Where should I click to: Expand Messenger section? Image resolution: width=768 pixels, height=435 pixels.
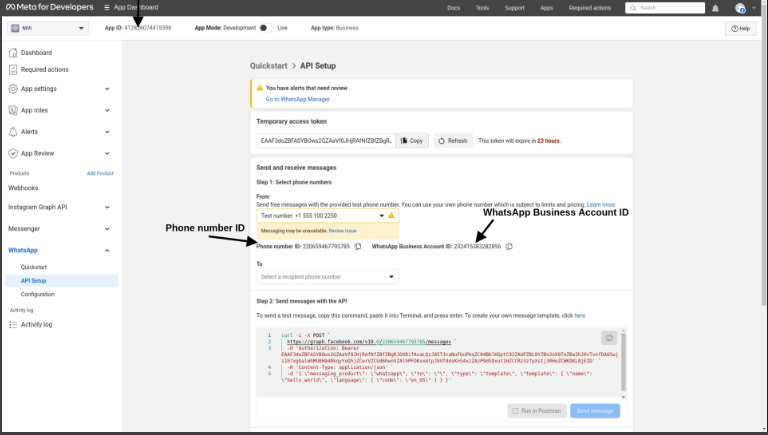point(107,229)
